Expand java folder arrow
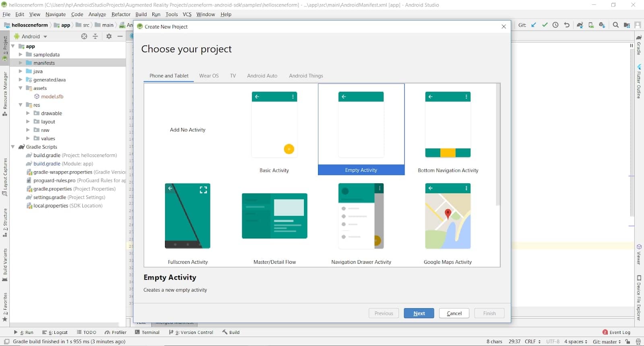 pos(21,71)
